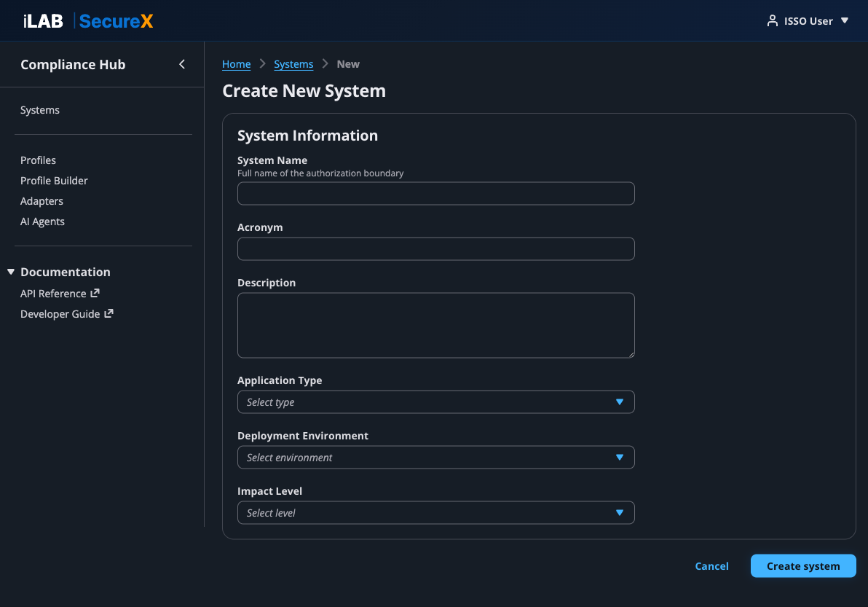Click the New breadcrumb text

click(348, 64)
